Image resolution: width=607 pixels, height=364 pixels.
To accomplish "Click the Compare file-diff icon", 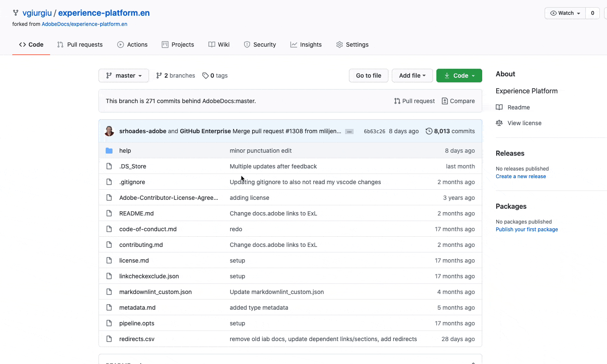I will pyautogui.click(x=445, y=101).
